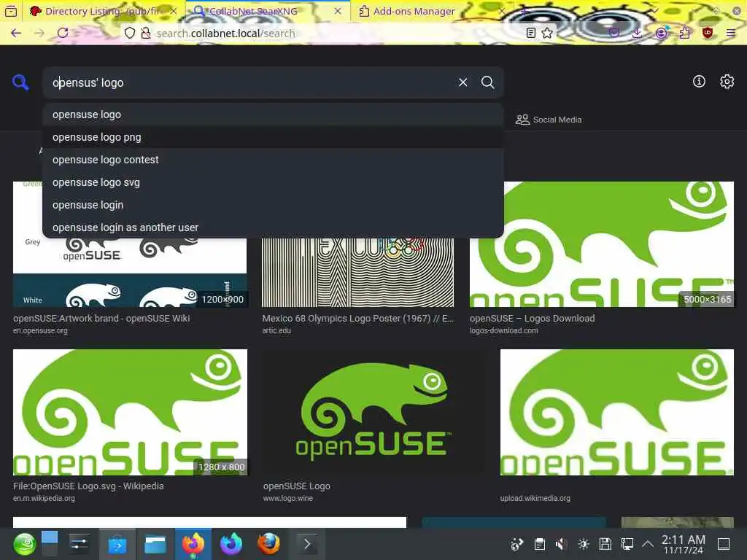This screenshot has height=560, width=747.
Task: Open 'File:OpenSUSE Logo.svg - Wikipedia' result
Action: 88,486
